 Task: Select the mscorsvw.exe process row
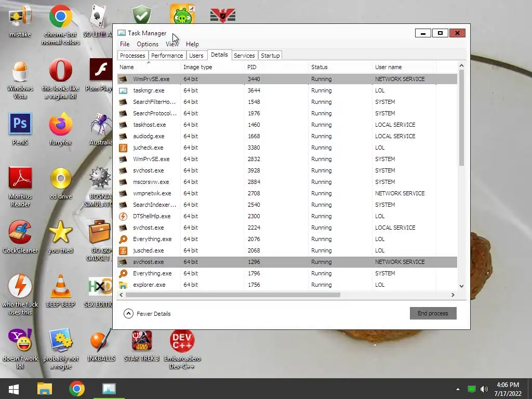pos(287,182)
